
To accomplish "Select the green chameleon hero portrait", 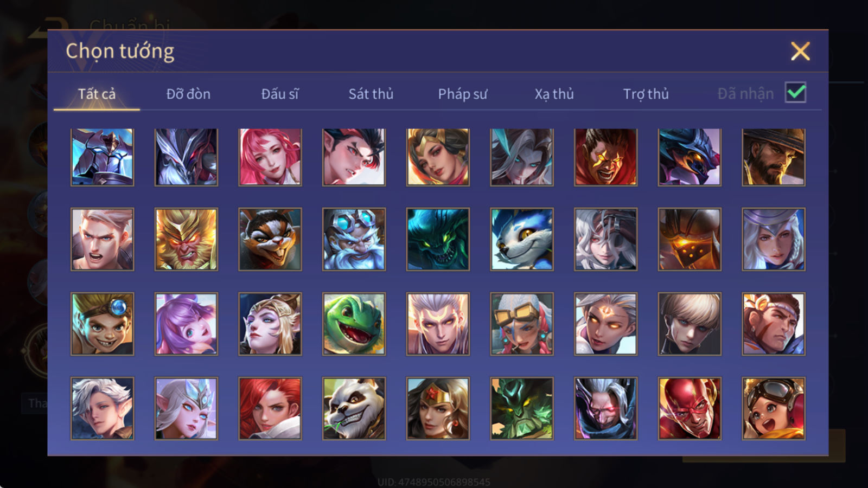I will pyautogui.click(x=354, y=324).
